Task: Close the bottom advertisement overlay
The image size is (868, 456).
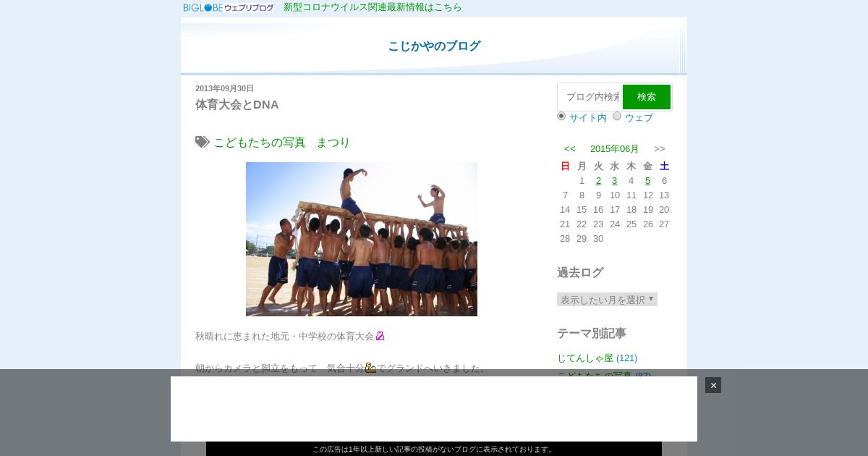Action: (713, 385)
